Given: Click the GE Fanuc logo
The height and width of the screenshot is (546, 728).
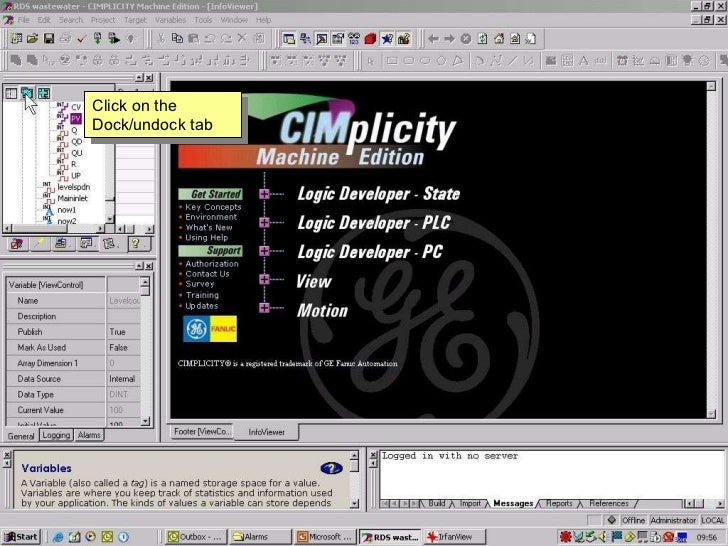Looking at the screenshot, I should coord(210,329).
